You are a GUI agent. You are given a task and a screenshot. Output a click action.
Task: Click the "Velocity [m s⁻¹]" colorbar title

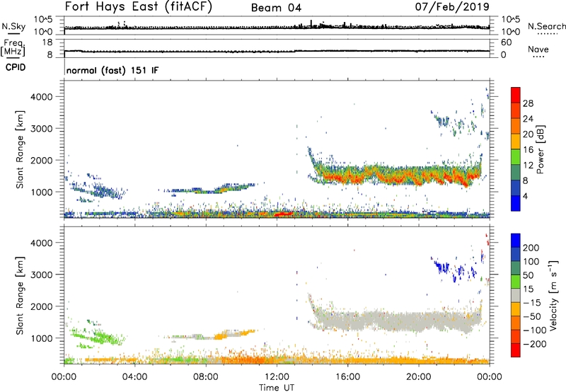coord(553,295)
